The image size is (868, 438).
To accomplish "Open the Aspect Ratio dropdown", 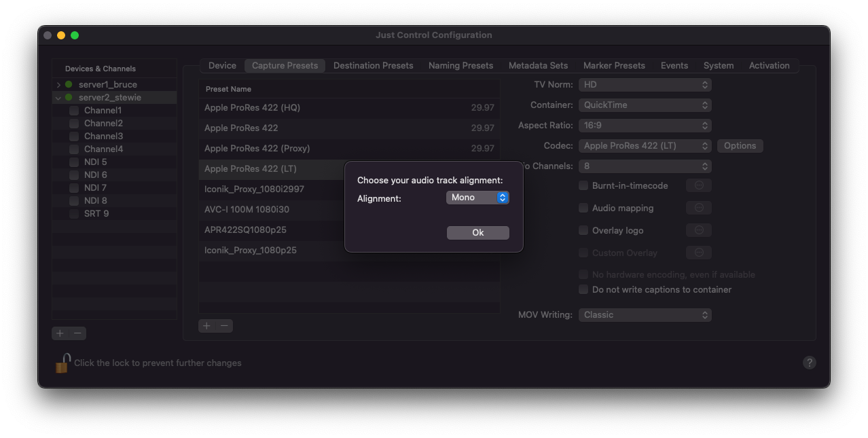I will 645,126.
